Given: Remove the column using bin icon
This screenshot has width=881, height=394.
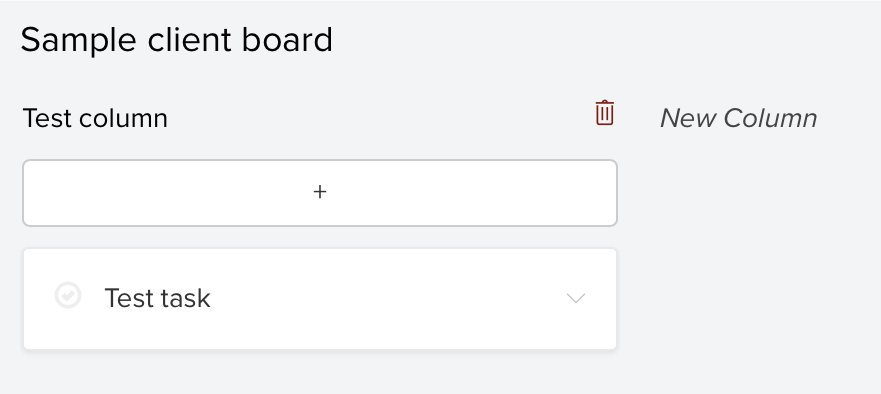Looking at the screenshot, I should pos(605,112).
